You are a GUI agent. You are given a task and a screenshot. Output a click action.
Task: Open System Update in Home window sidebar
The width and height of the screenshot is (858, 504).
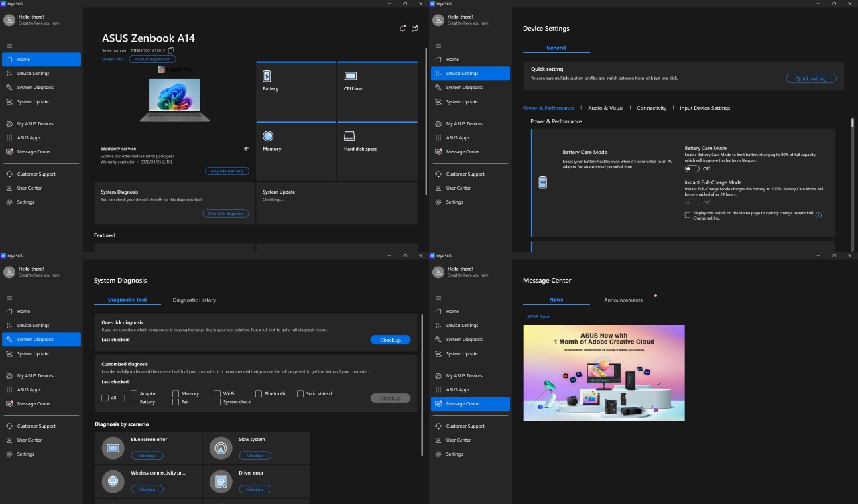[41, 102]
